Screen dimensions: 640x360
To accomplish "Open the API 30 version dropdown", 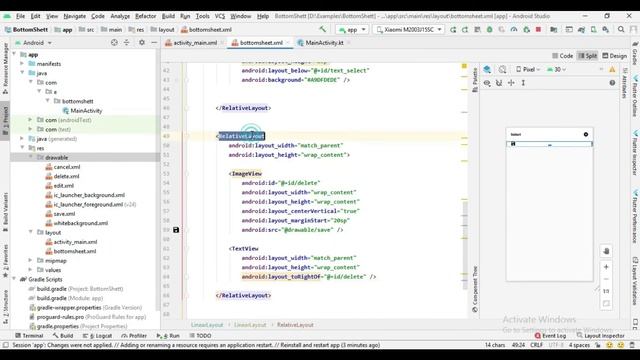I will (x=557, y=69).
